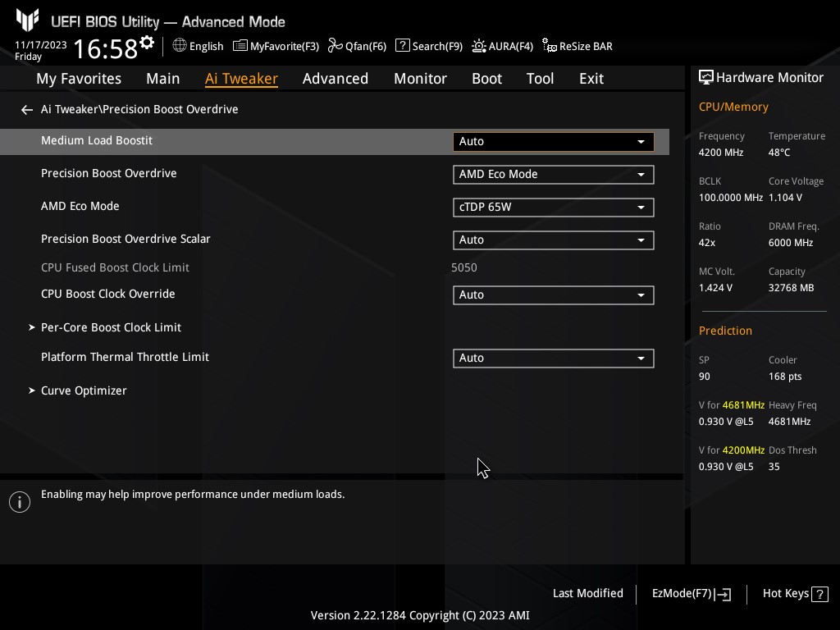Click ReSize BAR label
840x630 pixels.
[x=586, y=47]
